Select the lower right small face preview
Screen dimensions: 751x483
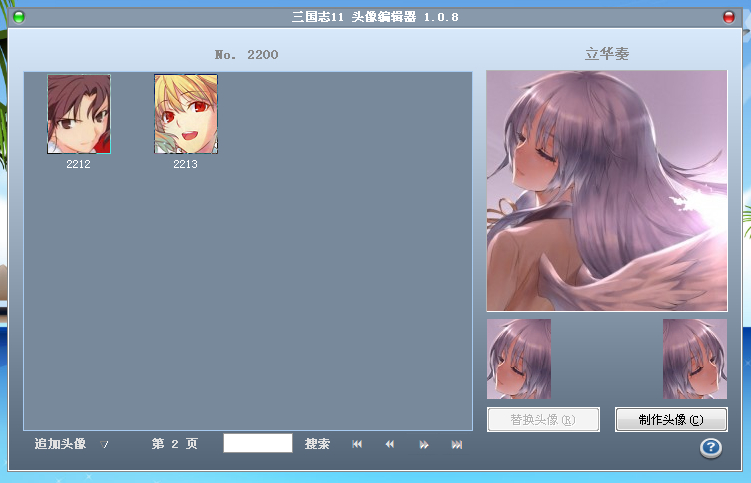pos(695,359)
